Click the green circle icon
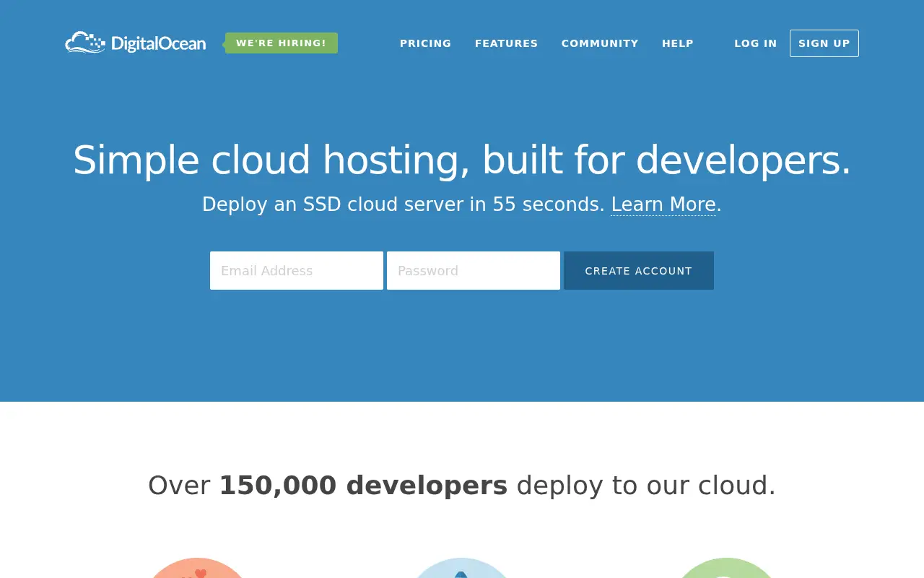 (x=726, y=568)
